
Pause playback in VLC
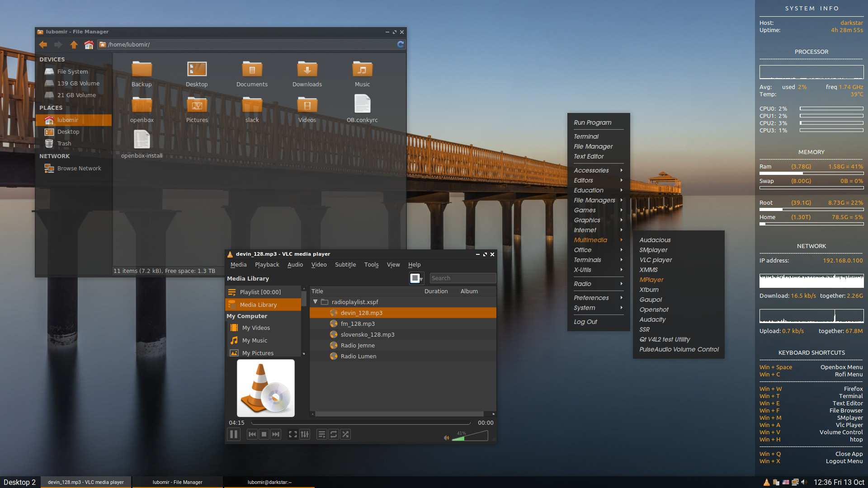tap(233, 434)
